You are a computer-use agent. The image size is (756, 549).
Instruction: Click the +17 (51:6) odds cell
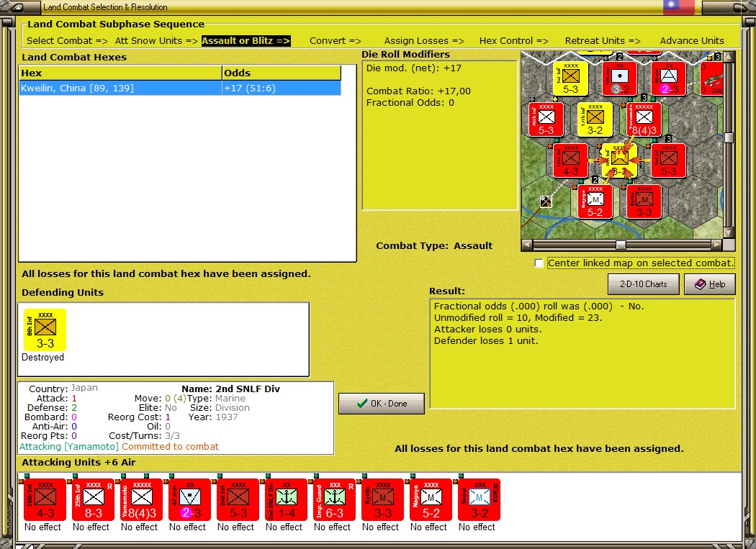281,89
